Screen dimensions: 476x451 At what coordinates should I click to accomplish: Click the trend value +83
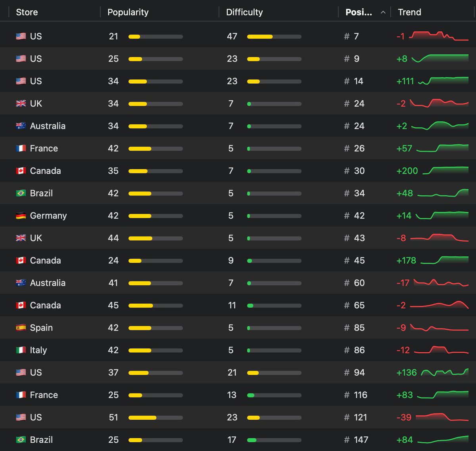click(405, 395)
